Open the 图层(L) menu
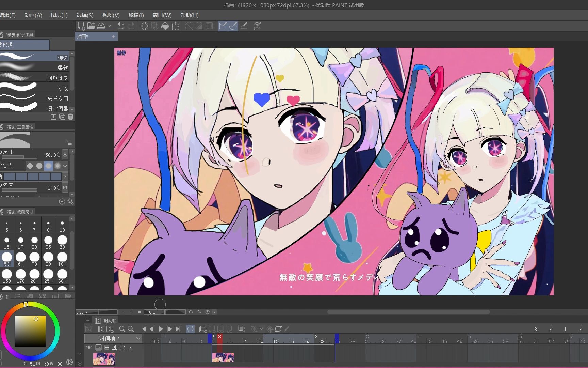588x368 pixels. pyautogui.click(x=59, y=15)
